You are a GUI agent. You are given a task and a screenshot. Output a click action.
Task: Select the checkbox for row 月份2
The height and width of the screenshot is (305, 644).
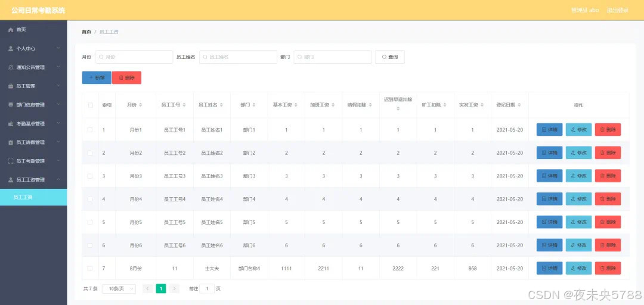(x=91, y=152)
